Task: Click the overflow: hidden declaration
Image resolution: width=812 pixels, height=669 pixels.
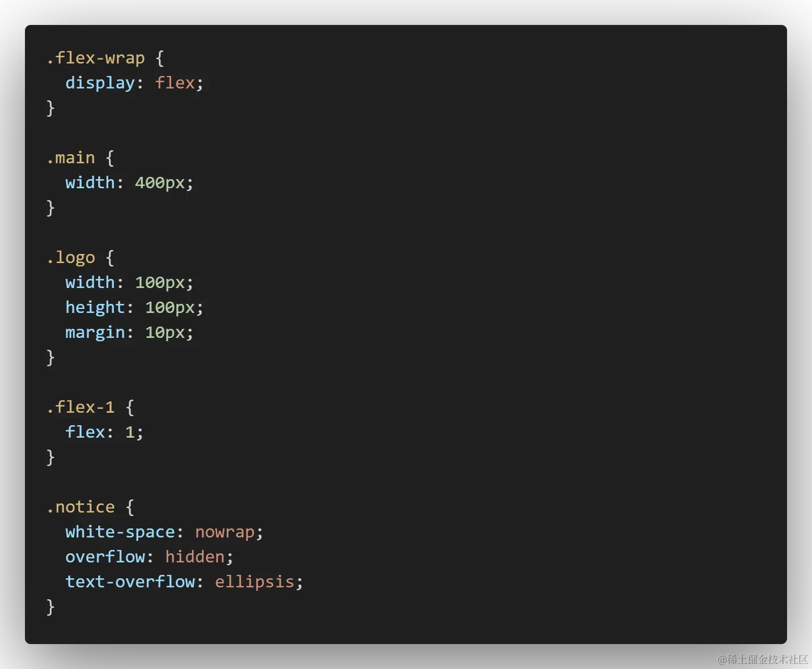Action: tap(147, 557)
